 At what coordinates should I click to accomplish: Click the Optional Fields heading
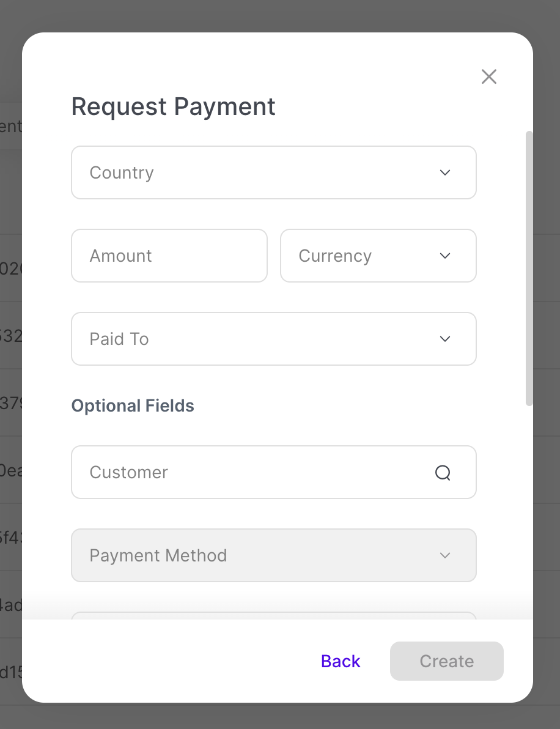coord(133,406)
